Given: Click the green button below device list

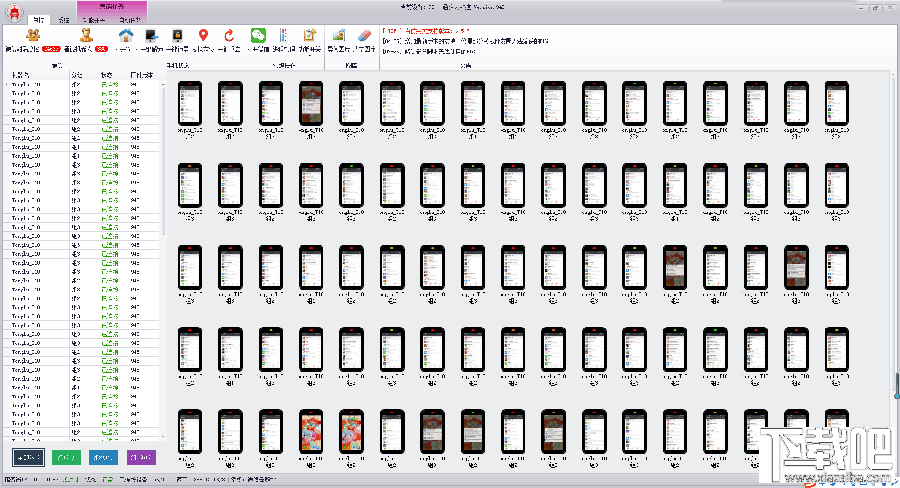Looking at the screenshot, I should pyautogui.click(x=66, y=458).
